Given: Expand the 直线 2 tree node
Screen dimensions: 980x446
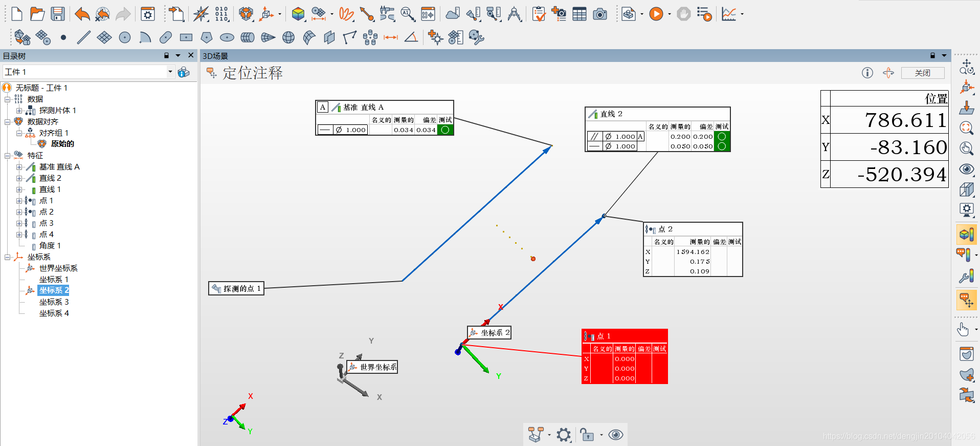Looking at the screenshot, I should [x=19, y=178].
